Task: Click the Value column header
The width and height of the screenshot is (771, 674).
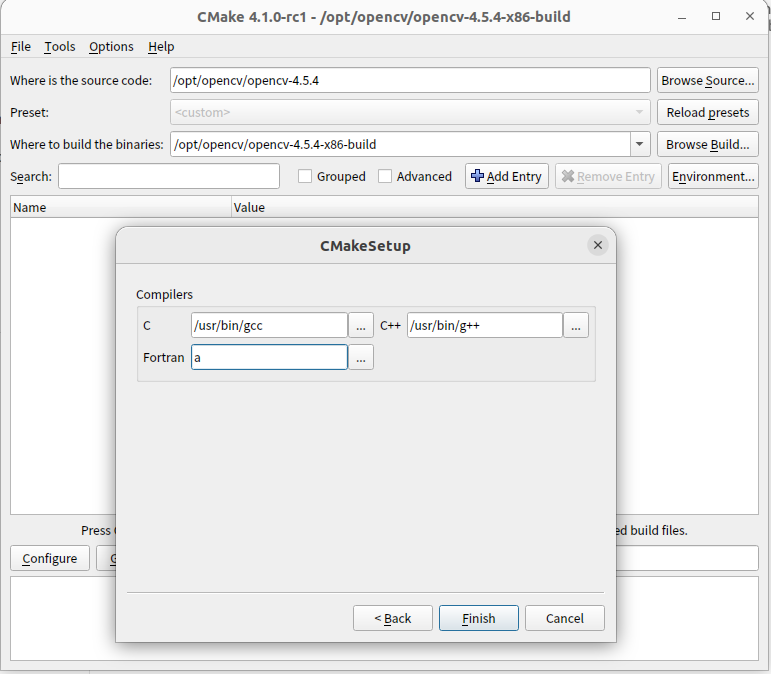Action: (495, 207)
